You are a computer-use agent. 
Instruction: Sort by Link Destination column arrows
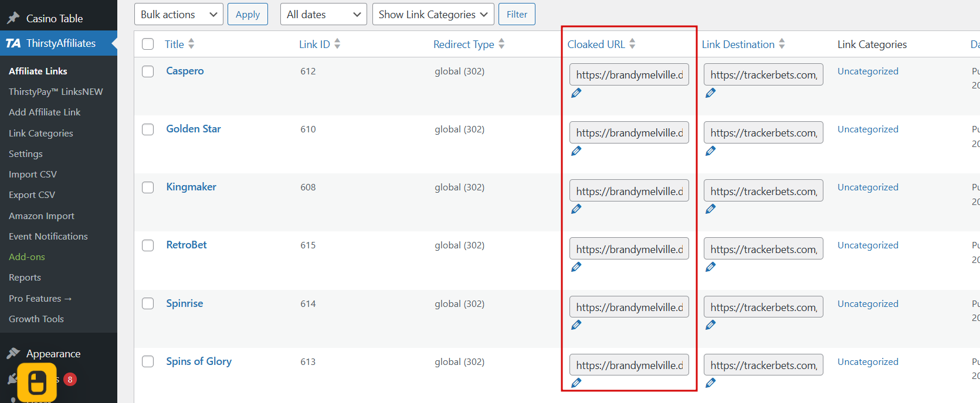(x=782, y=44)
